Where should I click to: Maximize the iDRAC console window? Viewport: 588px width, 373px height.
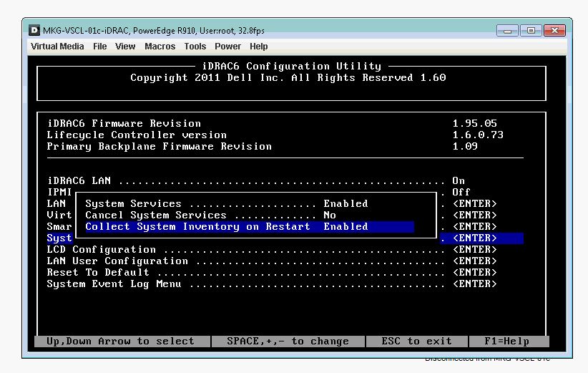click(531, 30)
